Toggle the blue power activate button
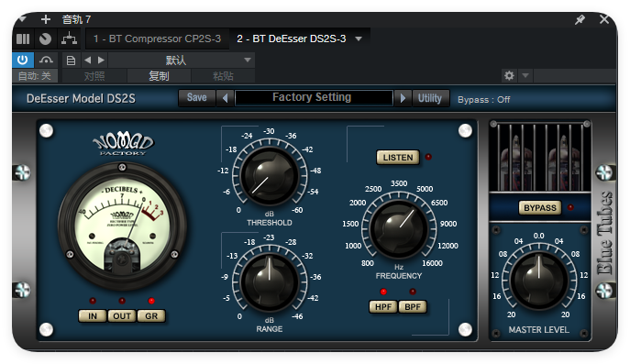The image size is (630, 364). tap(23, 61)
